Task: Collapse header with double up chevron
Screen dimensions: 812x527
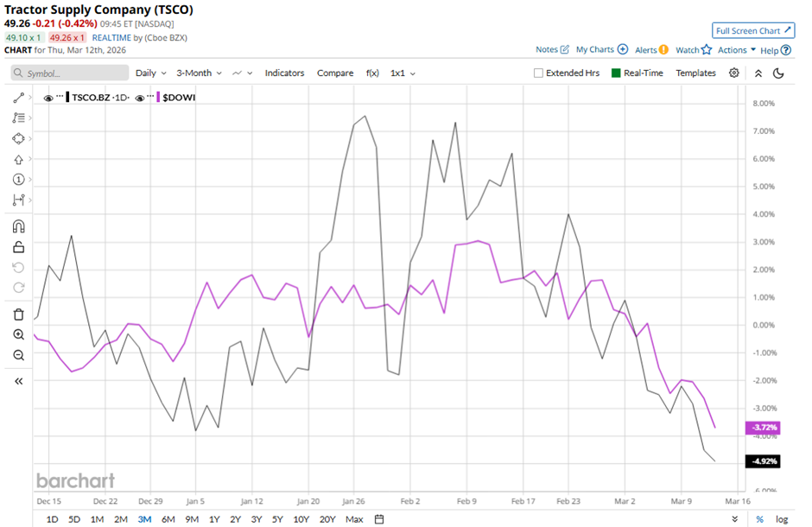Action: coord(758,73)
